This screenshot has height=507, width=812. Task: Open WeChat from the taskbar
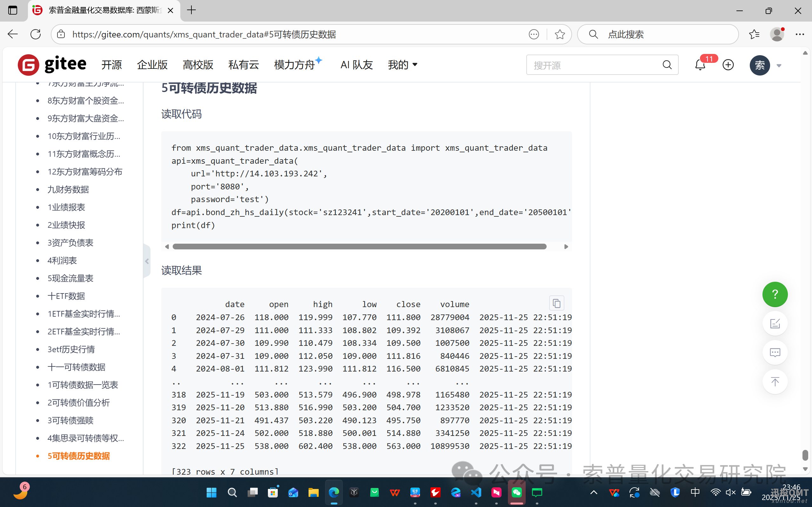click(x=516, y=492)
